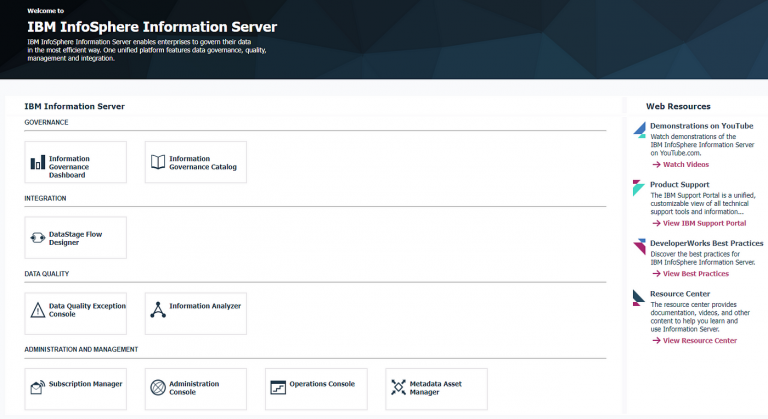This screenshot has height=419, width=768.
Task: Follow the View IBM Support Portal link
Action: pos(704,223)
